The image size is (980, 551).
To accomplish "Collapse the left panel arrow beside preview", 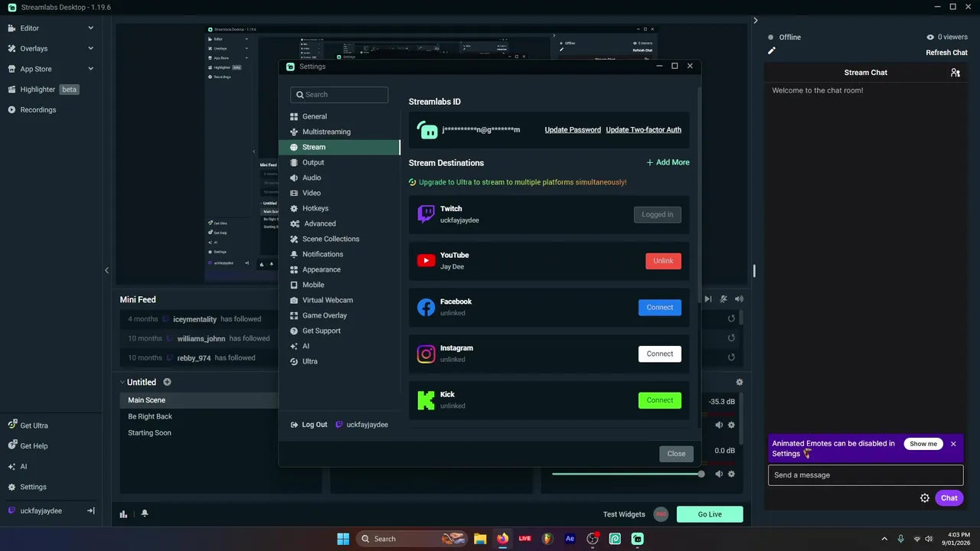I will pos(106,270).
